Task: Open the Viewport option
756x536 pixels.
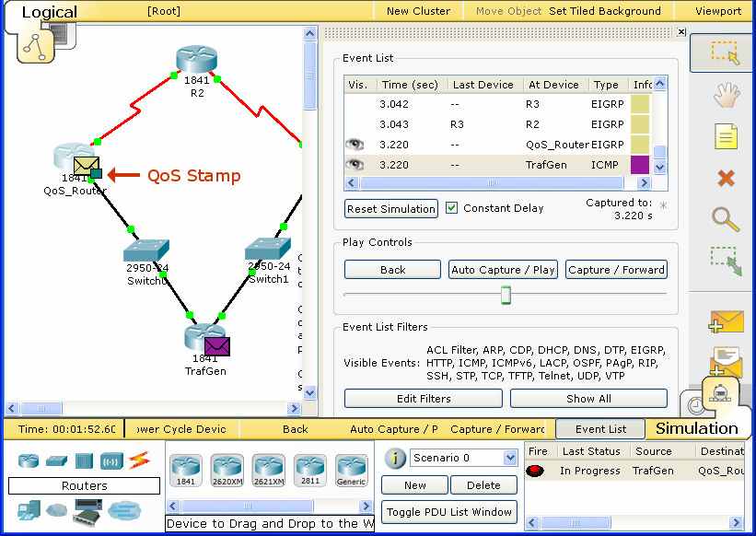Action: 718,11
